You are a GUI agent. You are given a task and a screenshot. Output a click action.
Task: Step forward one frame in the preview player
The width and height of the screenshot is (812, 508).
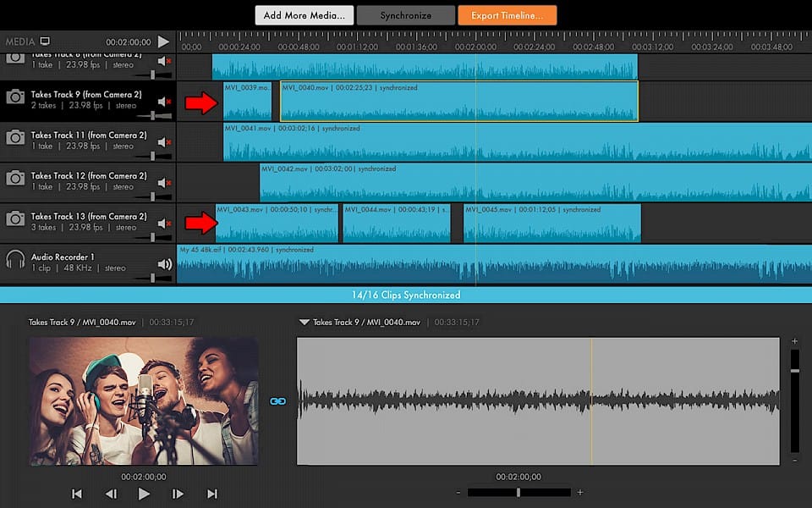tap(178, 494)
